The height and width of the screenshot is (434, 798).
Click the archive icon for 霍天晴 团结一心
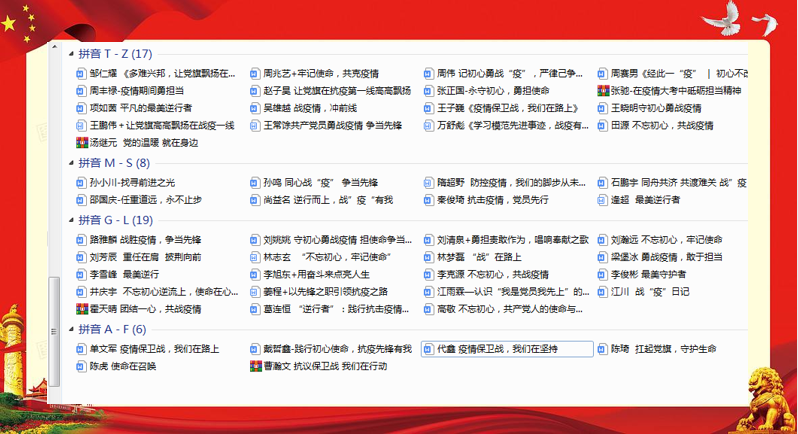point(82,309)
